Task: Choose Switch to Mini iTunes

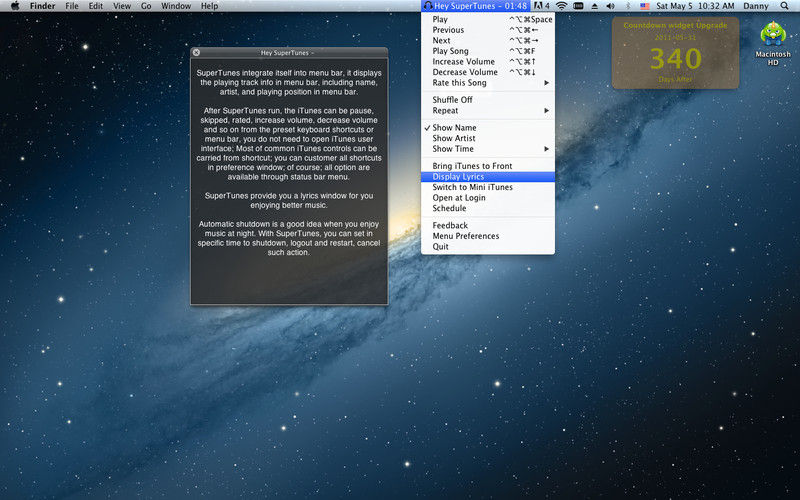Action: click(488, 187)
